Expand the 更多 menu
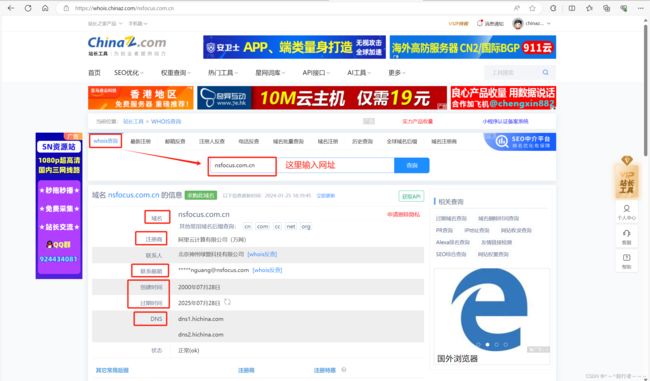Viewport: 650px width, 381px height. (397, 73)
